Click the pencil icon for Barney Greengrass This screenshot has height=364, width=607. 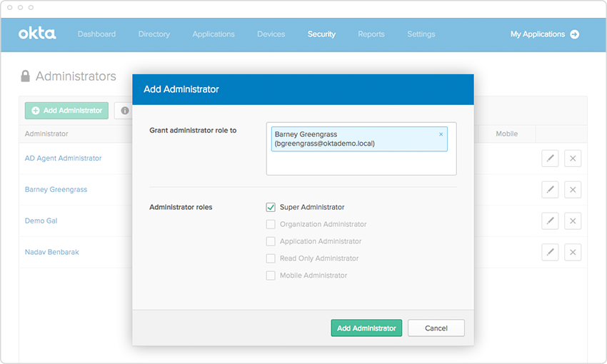tap(550, 190)
